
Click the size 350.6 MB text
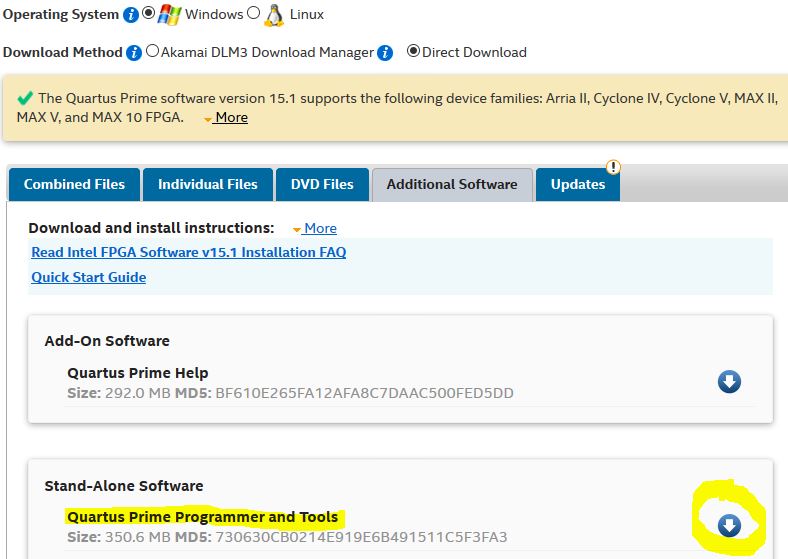[x=138, y=537]
